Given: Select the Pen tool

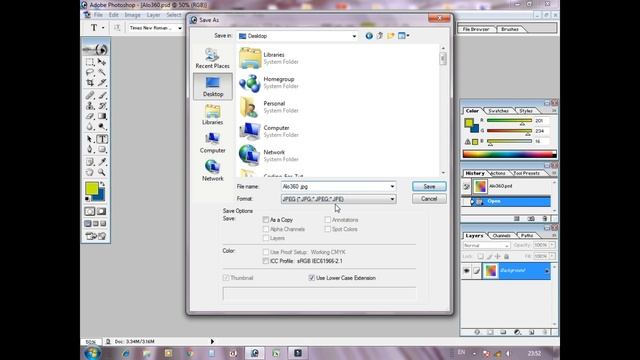Looking at the screenshot, I should click(90, 149).
